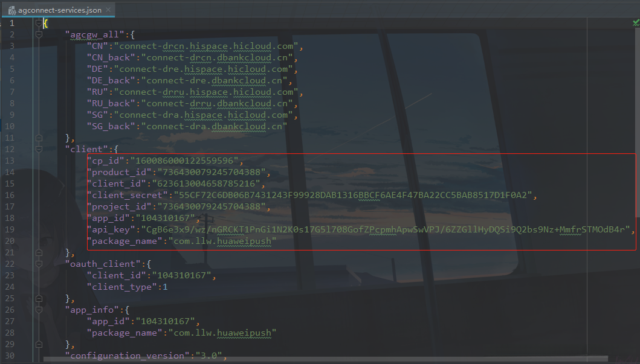The width and height of the screenshot is (640, 364).
Task: Click the "app_info" key
Action: [92, 310]
